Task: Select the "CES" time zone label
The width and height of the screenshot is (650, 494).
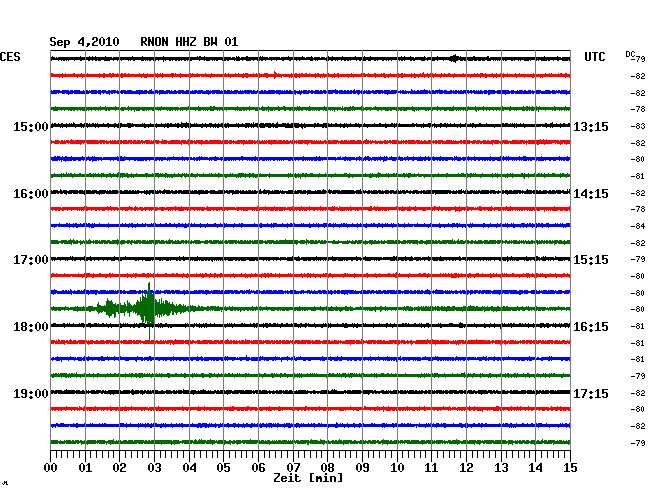Action: click(10, 57)
